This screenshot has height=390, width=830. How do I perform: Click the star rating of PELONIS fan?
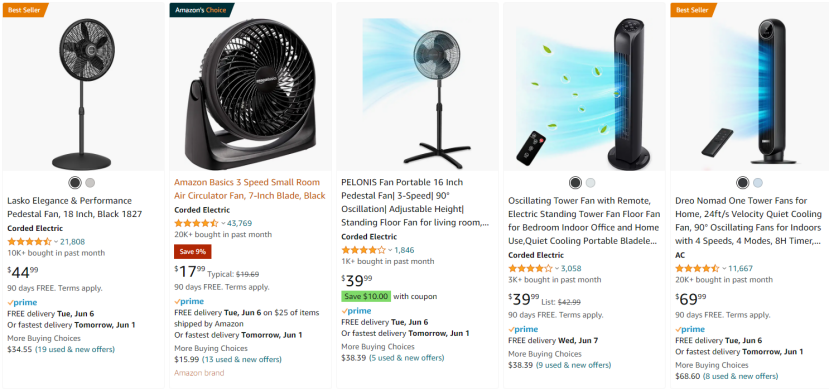click(364, 250)
